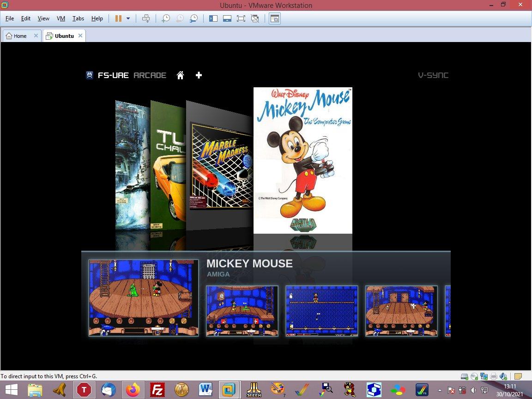Image resolution: width=532 pixels, height=399 pixels.
Task: Select the Mickey Mouse game cover
Action: pos(302,160)
